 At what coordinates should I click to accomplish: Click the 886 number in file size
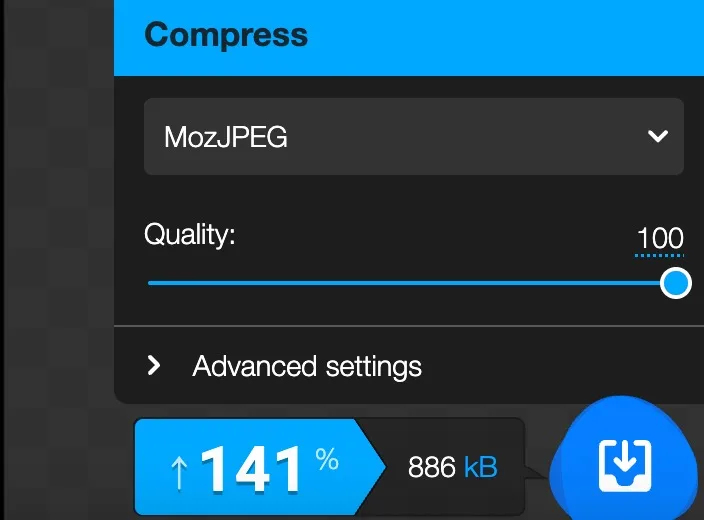pos(432,467)
